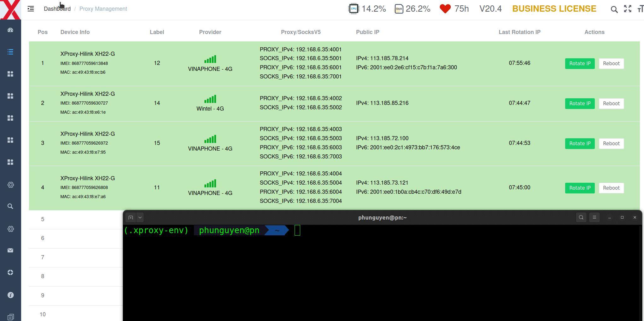Screen dimensions: 644x321
Task: Select SOCKS_IPv4: 192.168.6.35:5002 text
Action: pyautogui.click(x=301, y=107)
